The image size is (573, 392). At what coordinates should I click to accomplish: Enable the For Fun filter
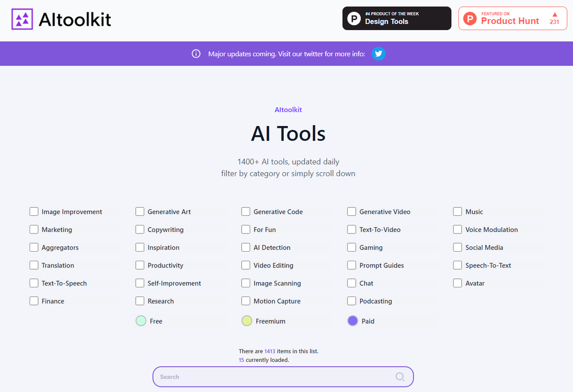tap(246, 230)
